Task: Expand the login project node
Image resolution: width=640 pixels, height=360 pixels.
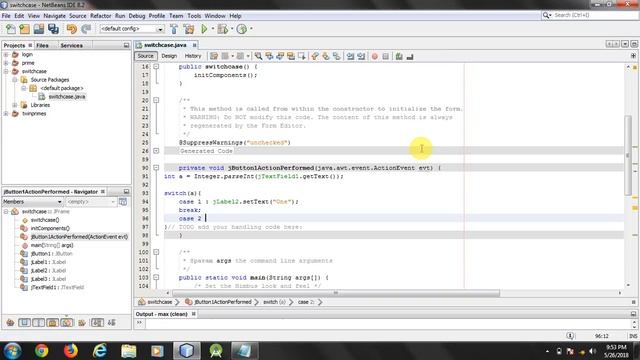Action: point(6,54)
